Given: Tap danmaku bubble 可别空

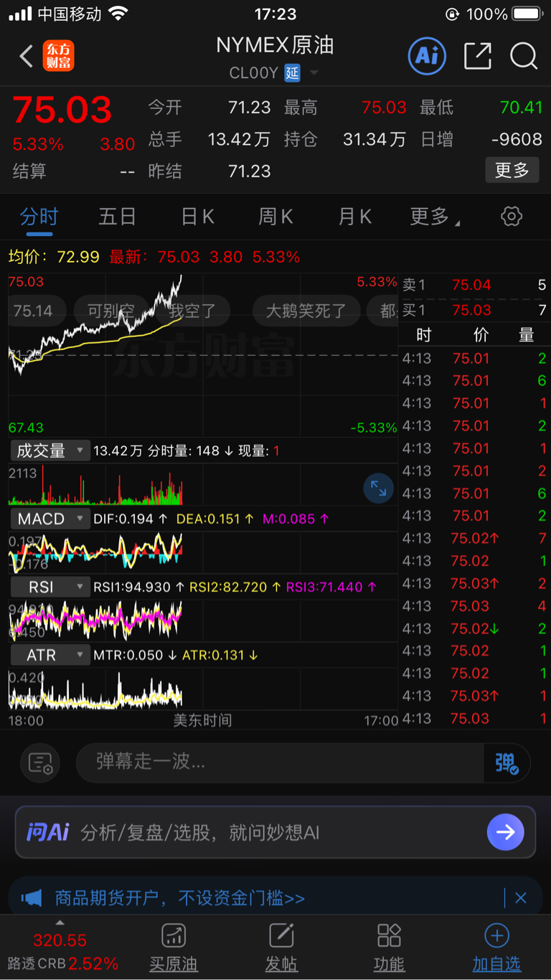Looking at the screenshot, I should point(111,311).
